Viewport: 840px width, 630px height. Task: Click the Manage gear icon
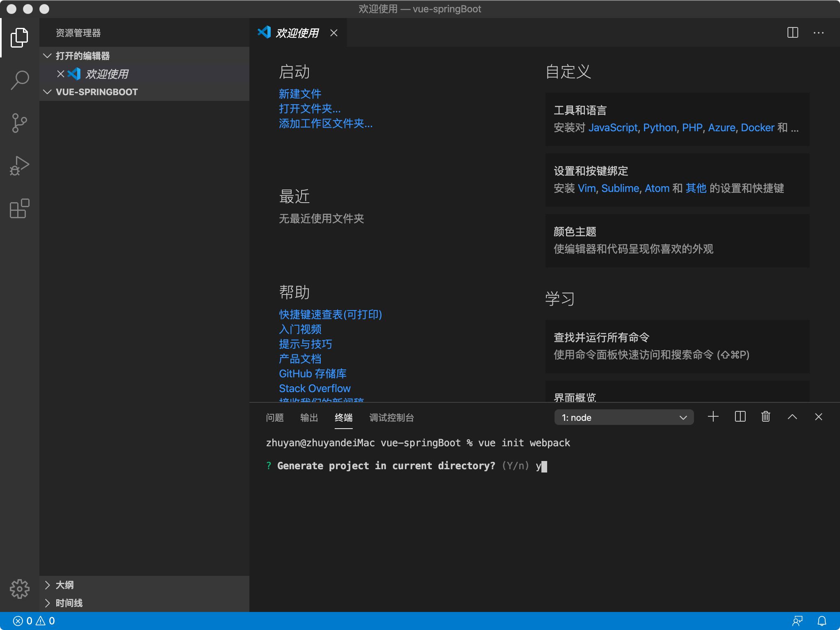[x=19, y=589]
